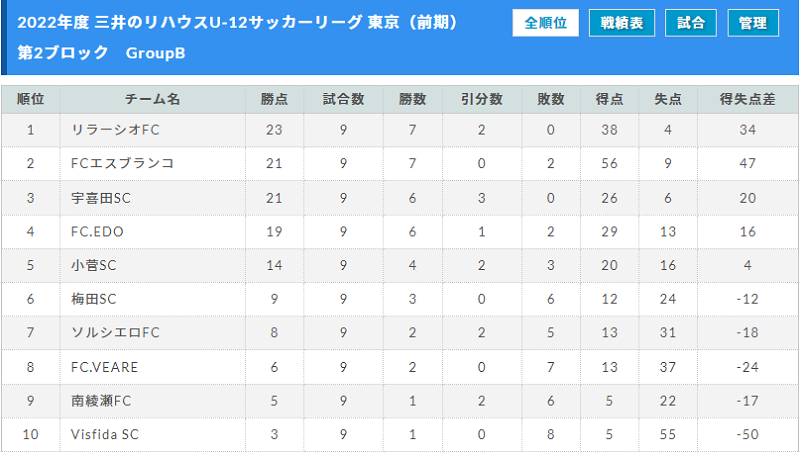Viewport: 800px width, 457px height.
Task: Open the 全順位 tab
Action: [545, 23]
